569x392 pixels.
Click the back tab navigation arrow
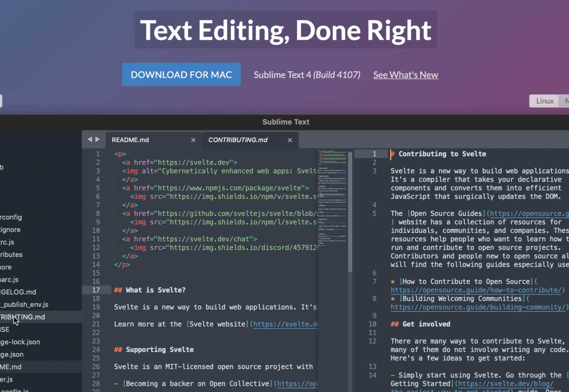[90, 139]
